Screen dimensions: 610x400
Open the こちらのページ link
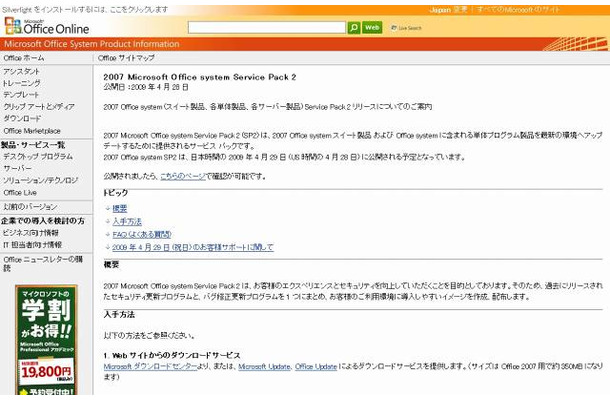point(183,176)
